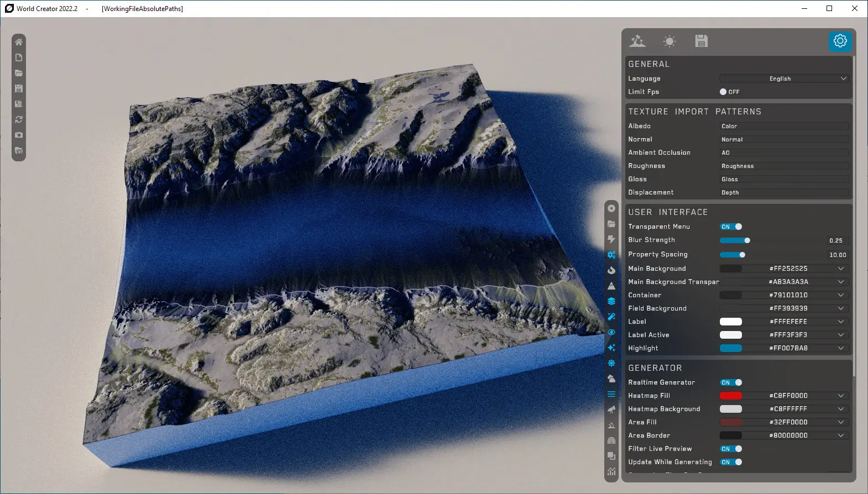Click the lightning bolt icon in vertical toolbar

611,239
